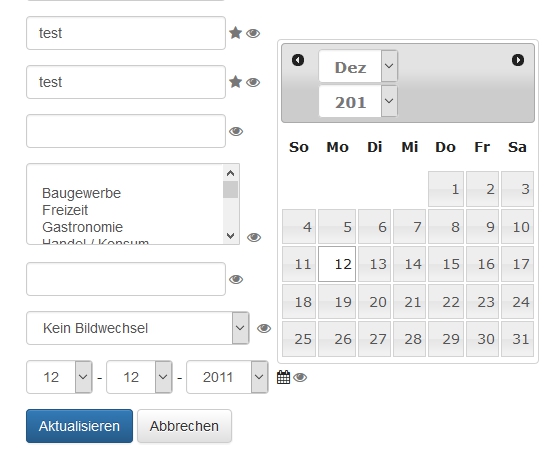Viewport: 550px width, 453px height.
Task: Toggle eye icon next to second test field
Action: (x=253, y=82)
